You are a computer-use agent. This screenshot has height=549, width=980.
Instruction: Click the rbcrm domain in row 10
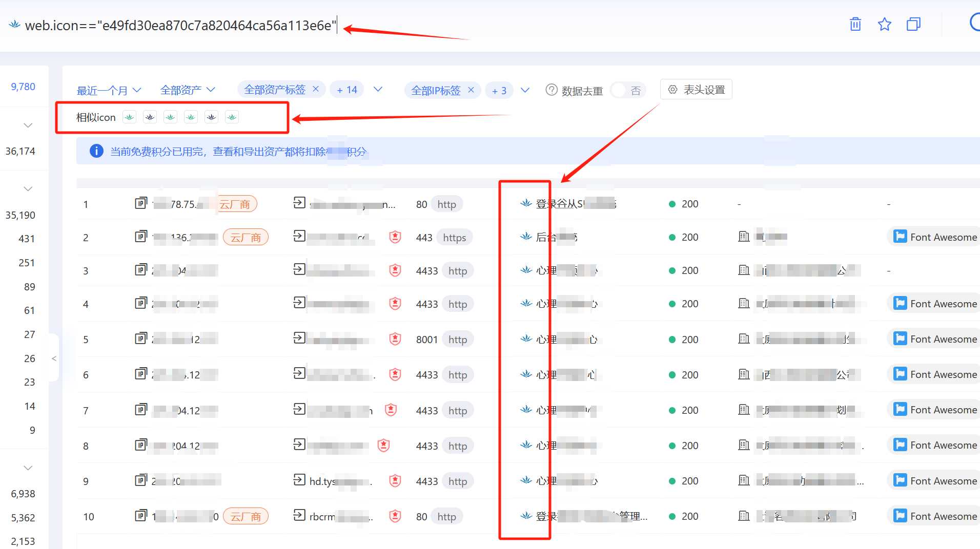(x=341, y=517)
